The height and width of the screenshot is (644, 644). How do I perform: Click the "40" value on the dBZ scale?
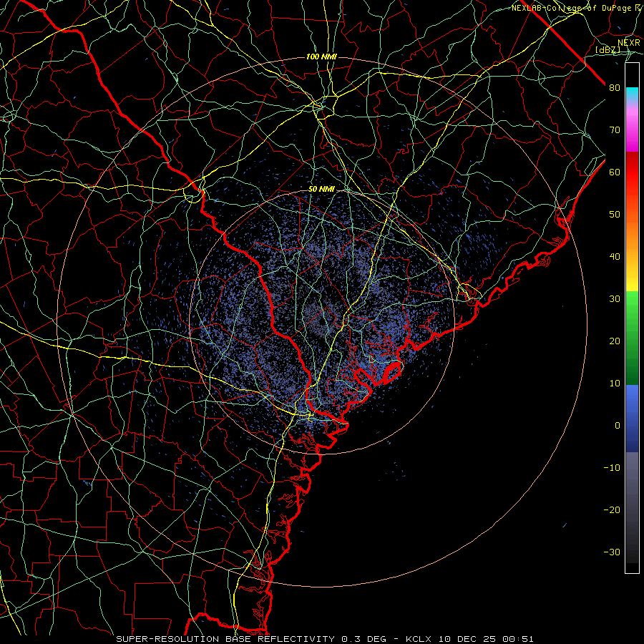(x=615, y=257)
